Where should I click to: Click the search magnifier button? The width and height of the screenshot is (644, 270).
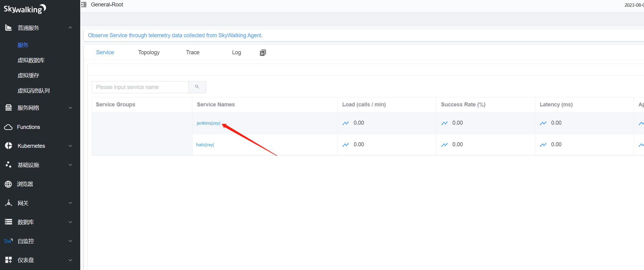[x=197, y=87]
